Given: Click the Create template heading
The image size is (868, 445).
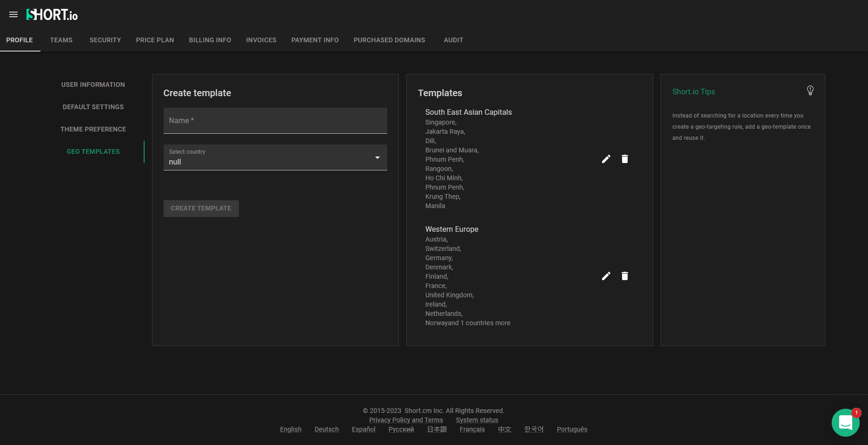Looking at the screenshot, I should (x=197, y=93).
